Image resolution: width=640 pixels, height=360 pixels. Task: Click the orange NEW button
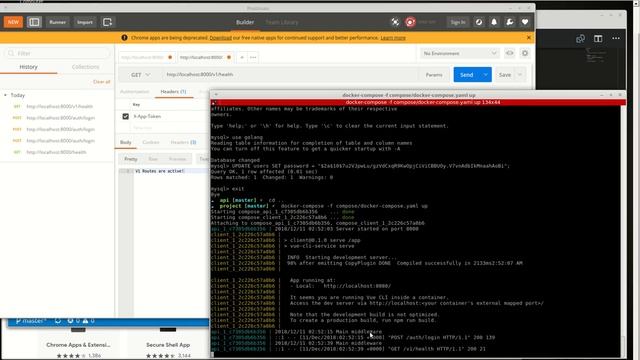13,22
